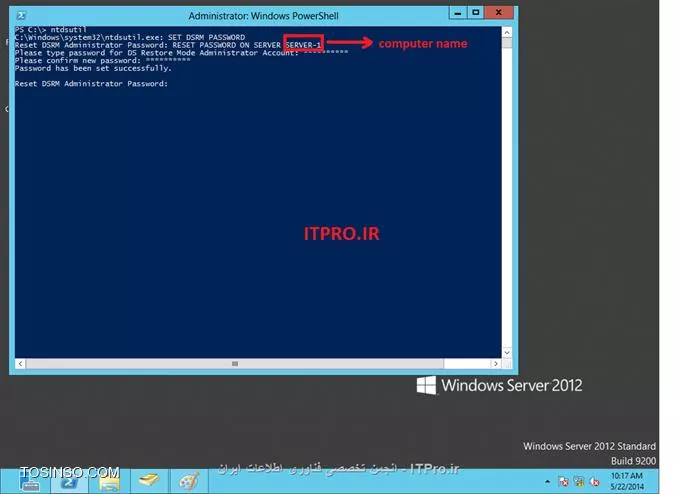Open File Explorer from the taskbar

pyautogui.click(x=109, y=481)
